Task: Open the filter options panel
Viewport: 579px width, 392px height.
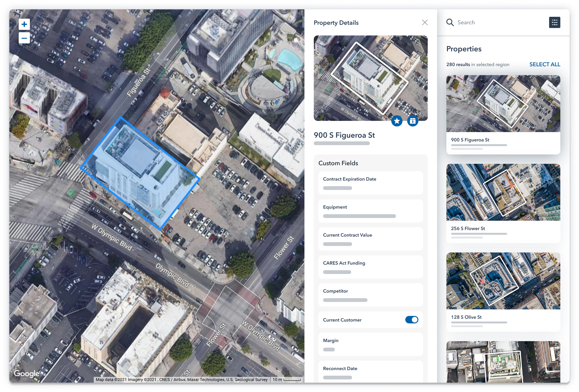Action: tap(554, 22)
